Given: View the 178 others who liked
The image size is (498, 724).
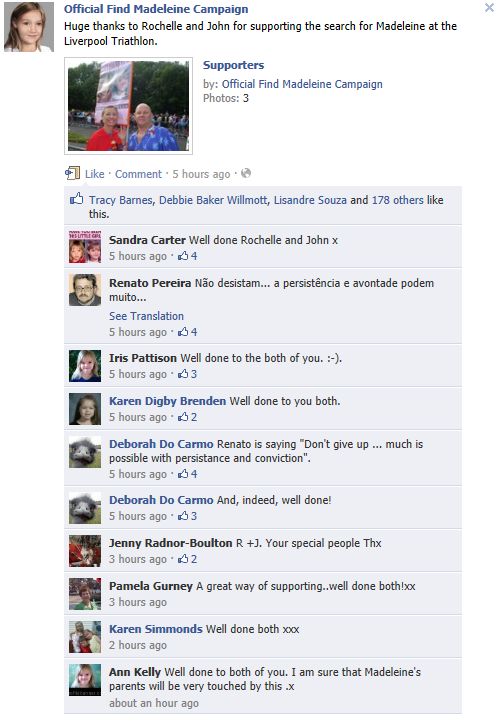Looking at the screenshot, I should coord(397,200).
